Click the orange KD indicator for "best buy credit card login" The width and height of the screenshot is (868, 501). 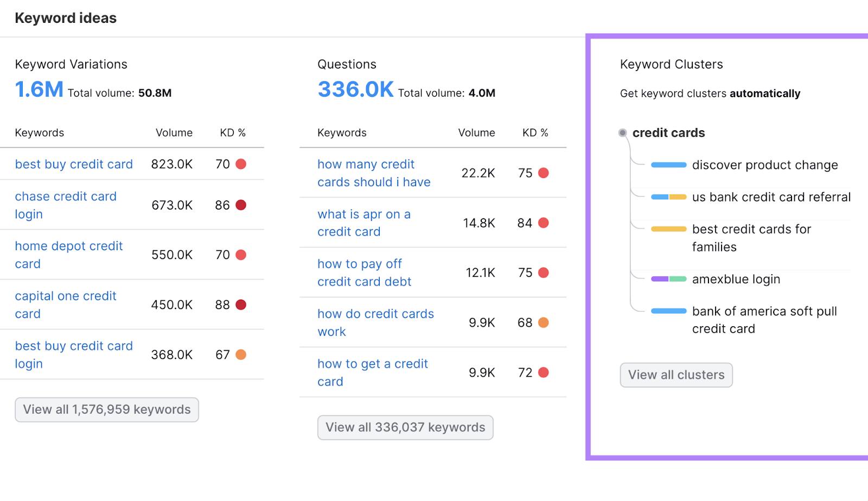coord(242,354)
